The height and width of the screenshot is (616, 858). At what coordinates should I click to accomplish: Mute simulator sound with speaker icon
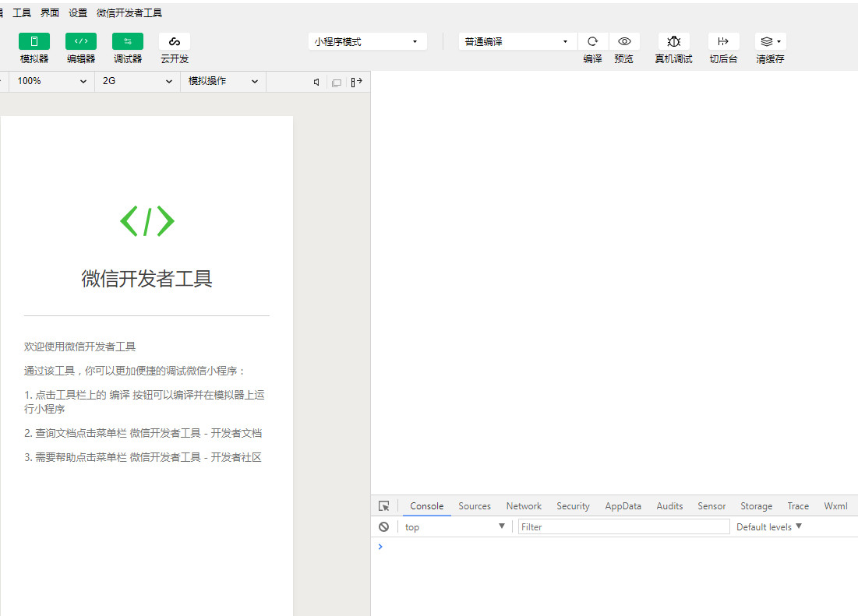point(316,82)
